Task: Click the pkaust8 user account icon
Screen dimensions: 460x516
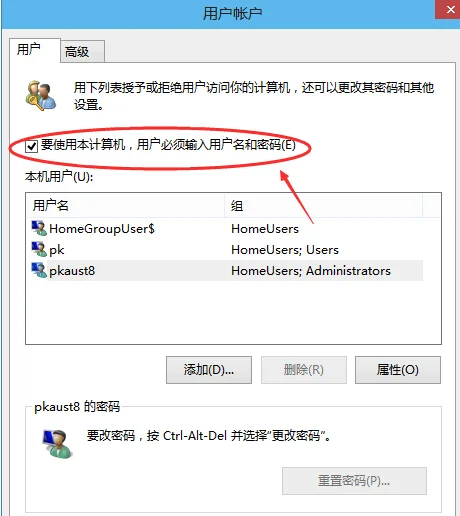Action: tap(39, 270)
